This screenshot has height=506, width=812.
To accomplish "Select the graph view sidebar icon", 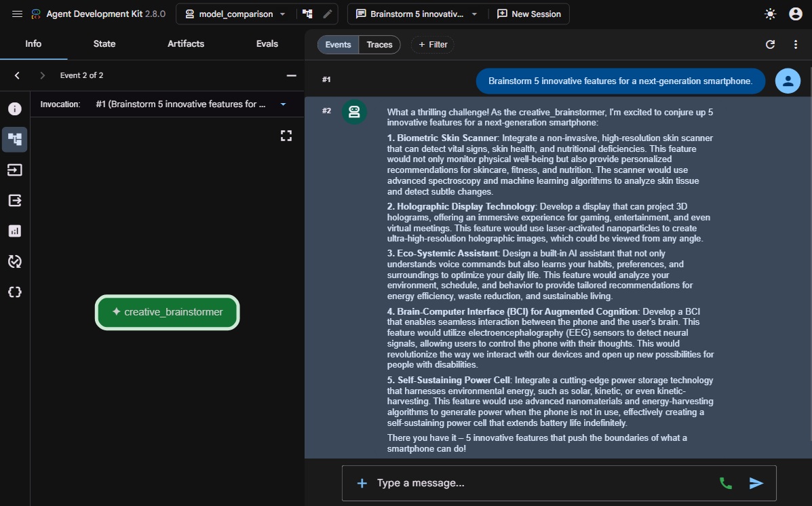I will coord(14,139).
